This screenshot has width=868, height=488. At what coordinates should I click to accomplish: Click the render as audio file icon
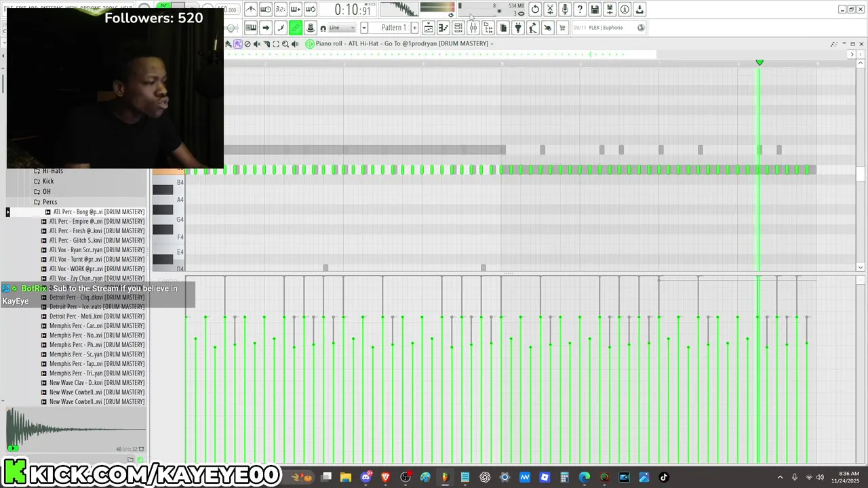610,9
